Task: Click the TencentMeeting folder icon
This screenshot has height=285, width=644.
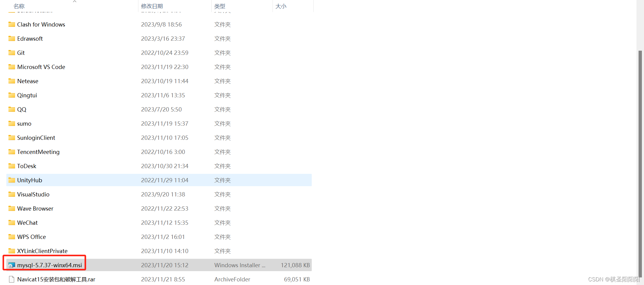Action: (12, 152)
